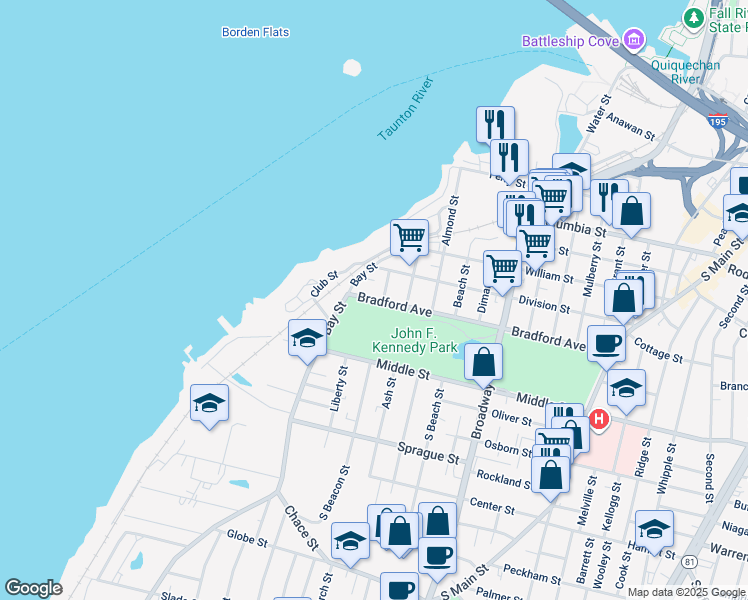Select the school marker near Hamlet St
Screen dimensions: 748x600
tap(654, 528)
